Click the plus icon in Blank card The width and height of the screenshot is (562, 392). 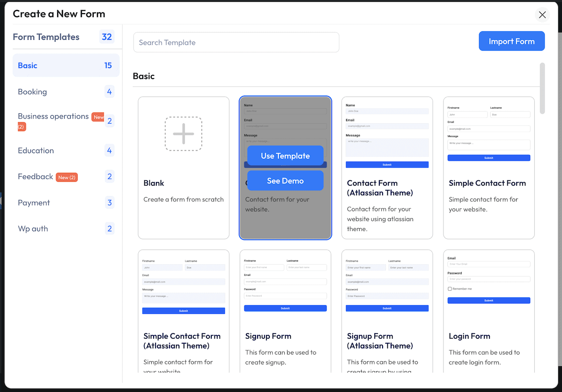pos(184,134)
